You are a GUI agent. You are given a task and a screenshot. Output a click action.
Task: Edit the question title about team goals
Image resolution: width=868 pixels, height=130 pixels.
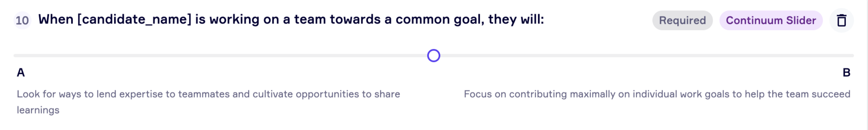291,20
